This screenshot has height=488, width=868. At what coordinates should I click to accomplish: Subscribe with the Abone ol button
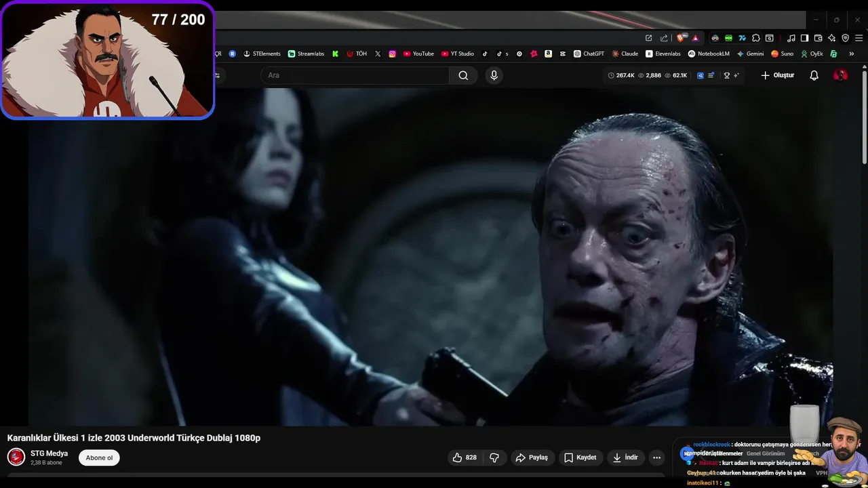99,457
